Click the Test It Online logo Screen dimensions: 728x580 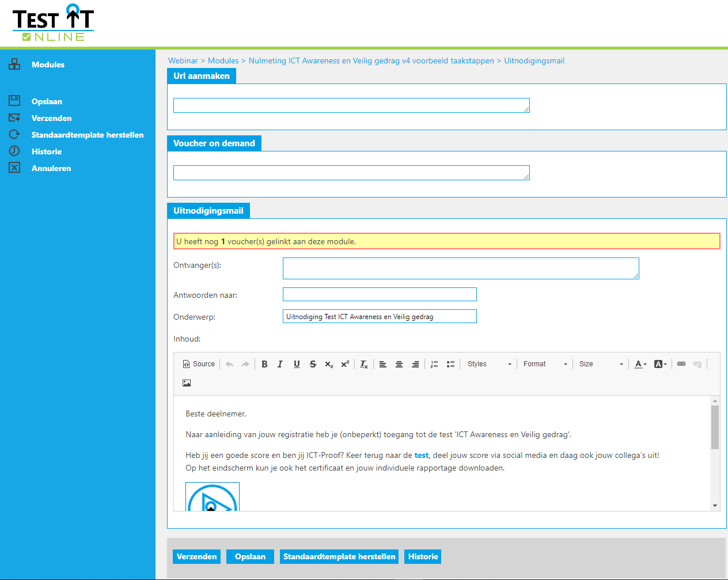[53, 23]
